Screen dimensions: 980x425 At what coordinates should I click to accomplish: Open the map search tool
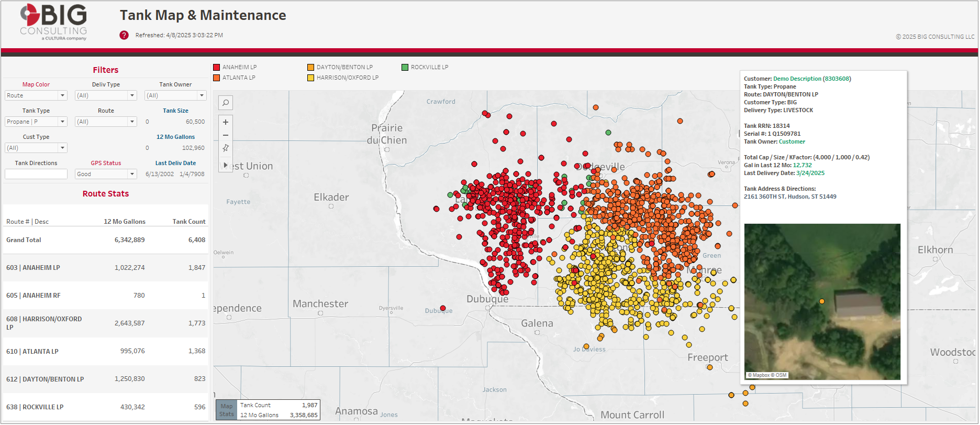226,103
